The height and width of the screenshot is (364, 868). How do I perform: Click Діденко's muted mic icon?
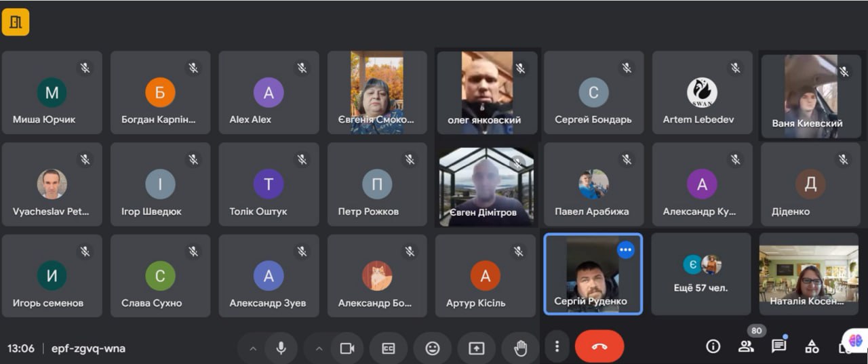tap(844, 159)
